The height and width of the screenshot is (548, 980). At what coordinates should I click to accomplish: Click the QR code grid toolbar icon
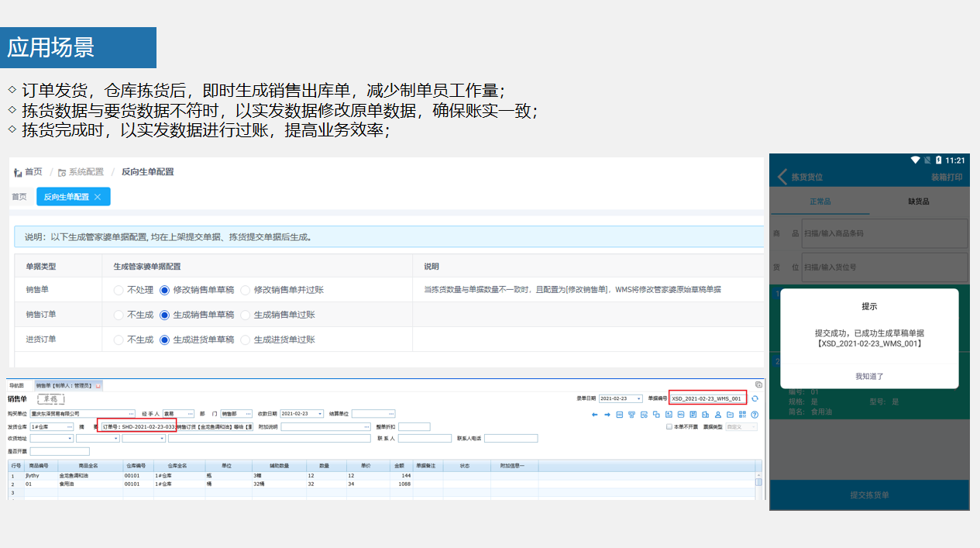pos(742,415)
